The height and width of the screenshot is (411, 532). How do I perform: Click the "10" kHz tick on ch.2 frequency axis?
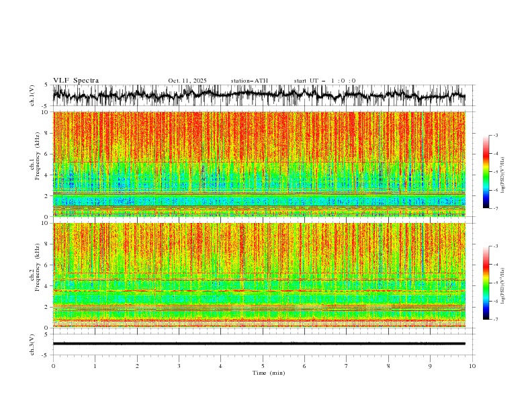coord(46,223)
